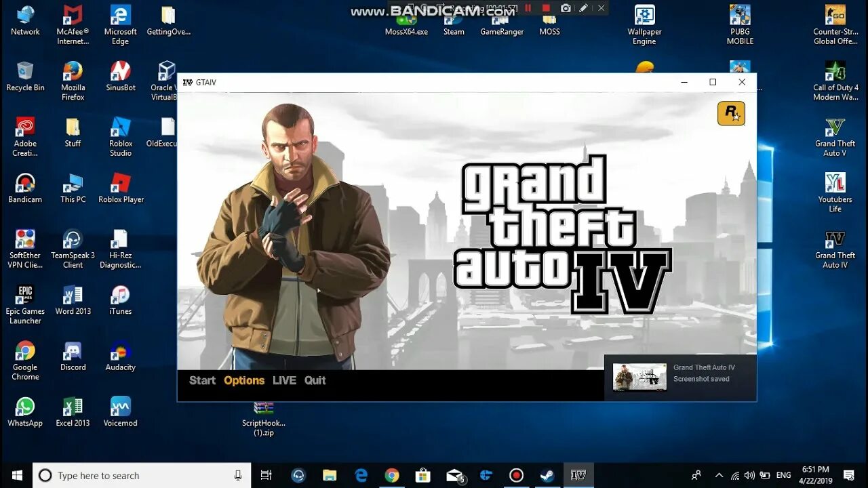The image size is (868, 488).
Task: Select ScriptHook... (1).zip file
Action: [264, 419]
